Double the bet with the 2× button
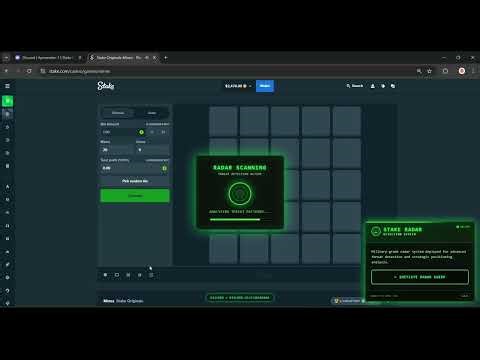480x360 pixels. (x=163, y=132)
